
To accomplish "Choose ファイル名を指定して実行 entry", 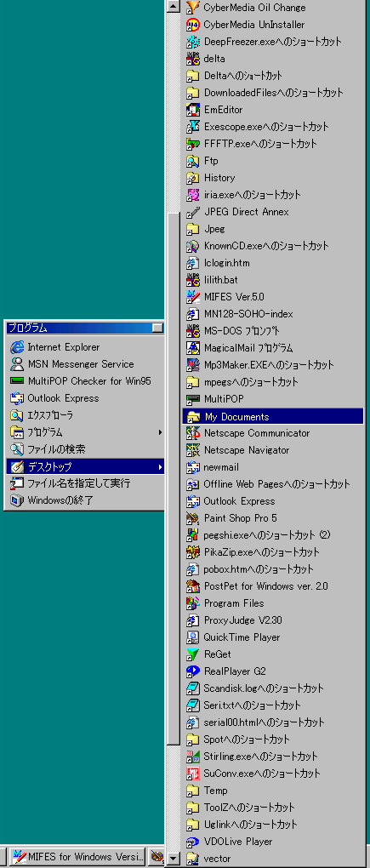I will pos(84,483).
